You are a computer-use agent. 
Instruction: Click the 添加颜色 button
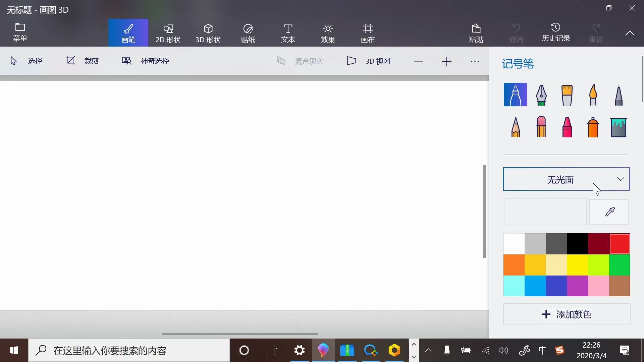click(566, 314)
